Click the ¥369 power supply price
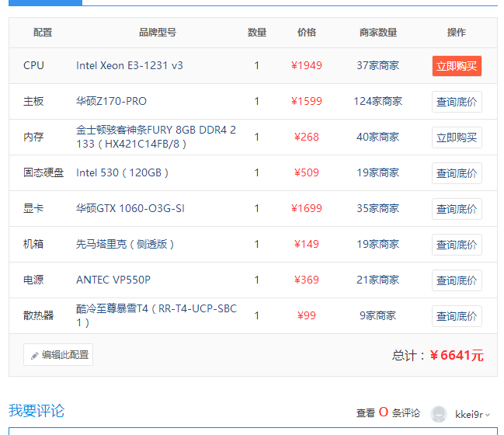Image resolution: width=504 pixels, height=435 pixels. (x=306, y=280)
